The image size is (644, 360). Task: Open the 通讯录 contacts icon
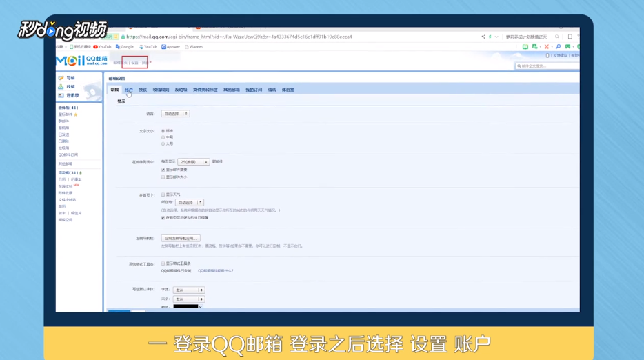click(61, 95)
